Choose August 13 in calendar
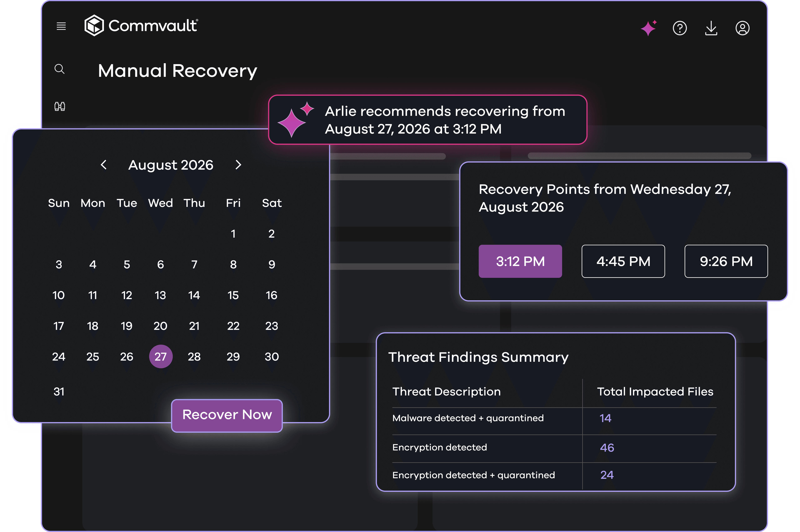Viewport: 800px width, 532px height. click(161, 296)
